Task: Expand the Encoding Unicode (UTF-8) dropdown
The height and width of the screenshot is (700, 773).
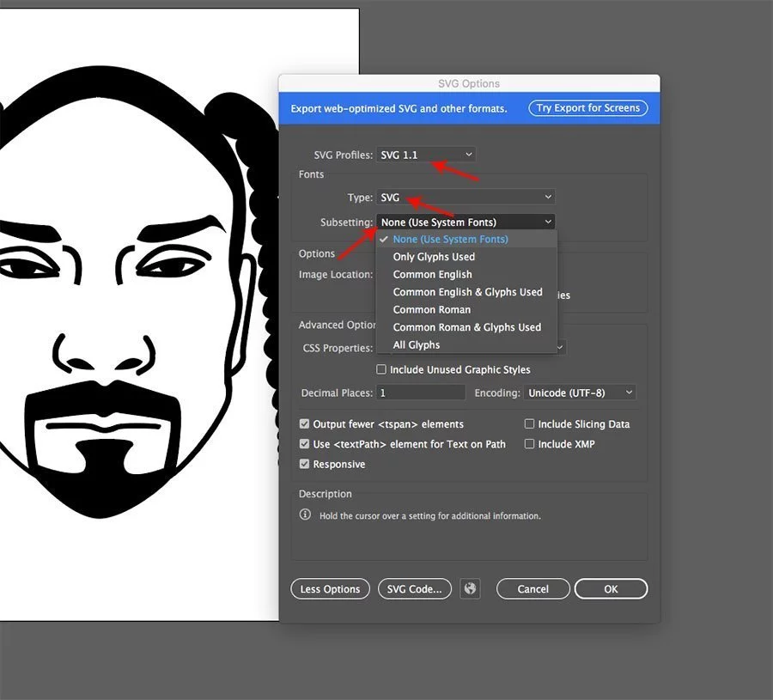Action: point(580,393)
